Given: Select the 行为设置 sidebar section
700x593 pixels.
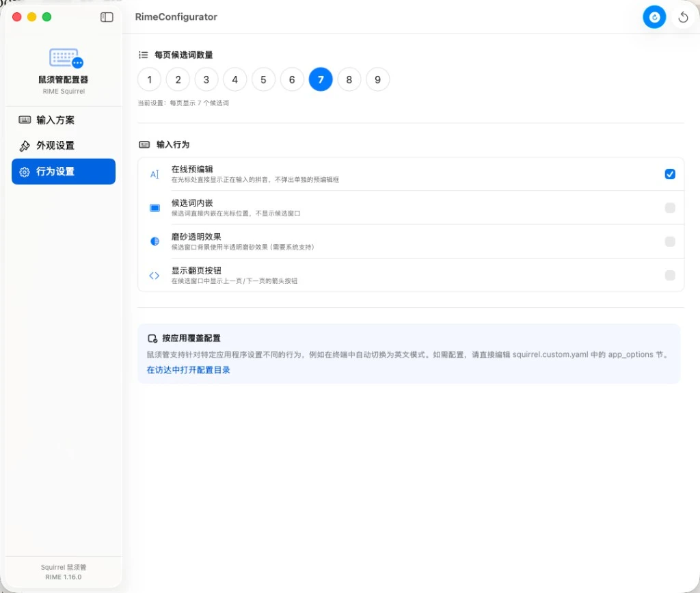Looking at the screenshot, I should (64, 172).
